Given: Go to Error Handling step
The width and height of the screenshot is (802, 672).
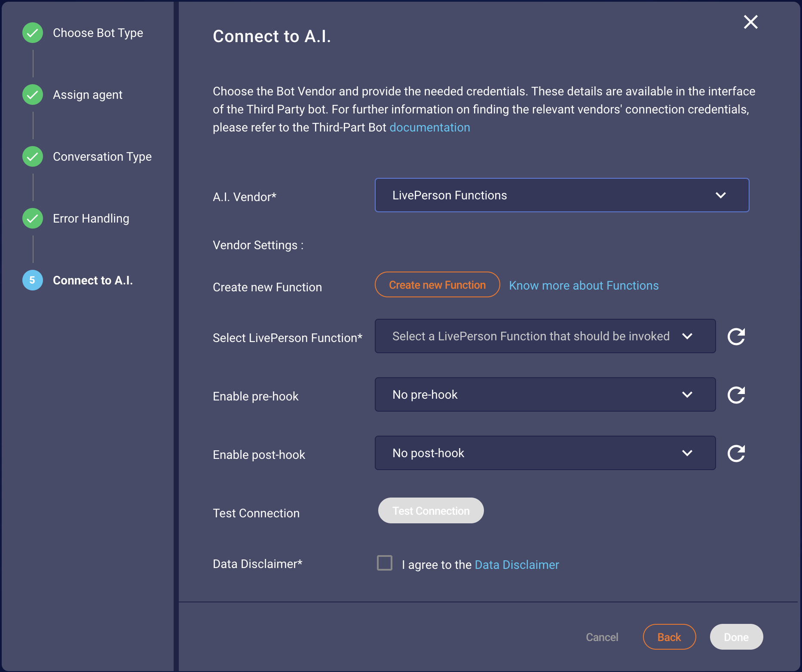Looking at the screenshot, I should pyautogui.click(x=91, y=218).
